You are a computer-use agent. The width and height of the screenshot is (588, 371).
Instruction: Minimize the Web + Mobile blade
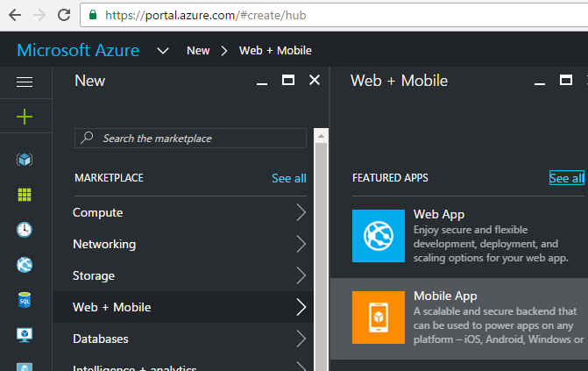pos(540,83)
